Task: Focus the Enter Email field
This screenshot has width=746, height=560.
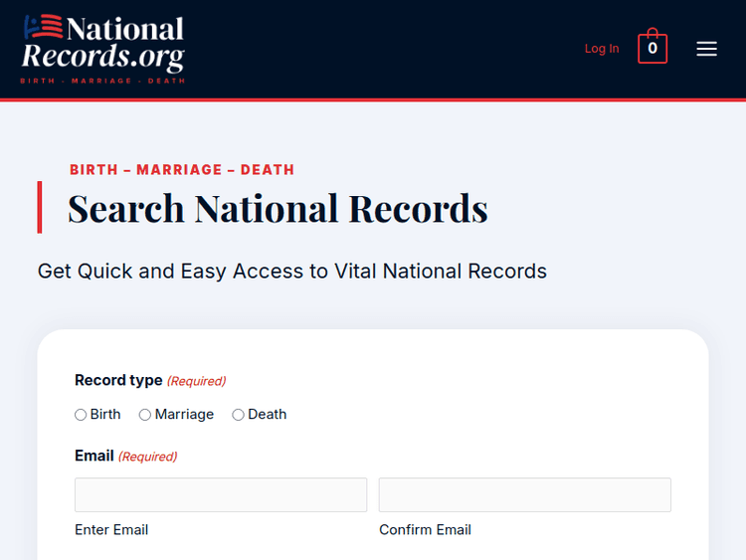Action: (x=221, y=494)
